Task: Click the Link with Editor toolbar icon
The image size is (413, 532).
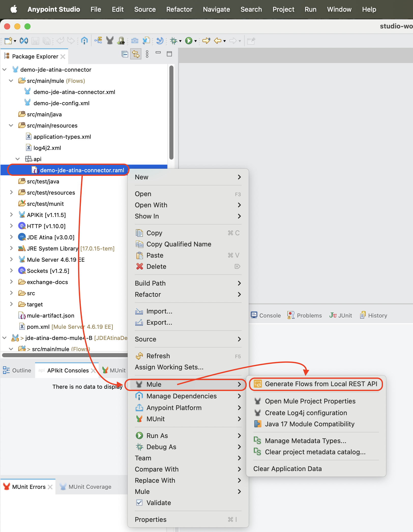Action: coord(136,54)
